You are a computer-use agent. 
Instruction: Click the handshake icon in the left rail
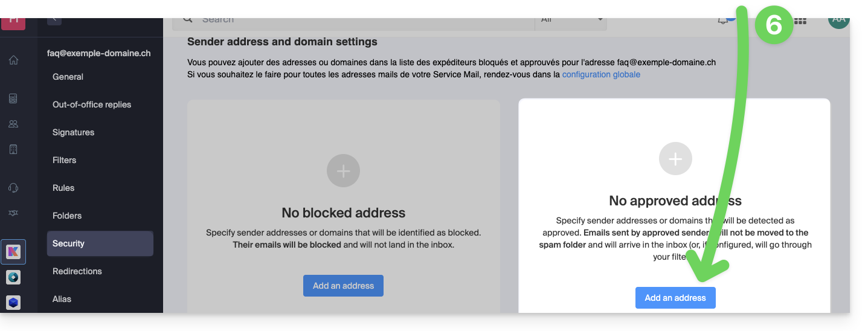coord(13,213)
